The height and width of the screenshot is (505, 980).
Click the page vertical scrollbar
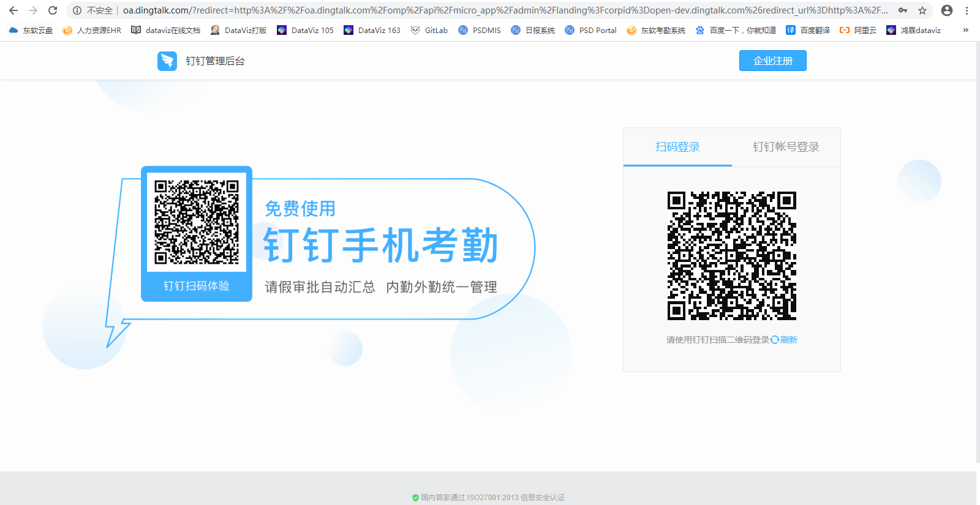pyautogui.click(x=978, y=251)
